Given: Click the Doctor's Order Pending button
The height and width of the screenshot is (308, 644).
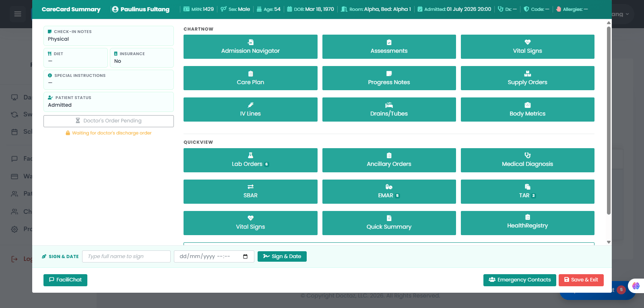Looking at the screenshot, I should tap(109, 121).
